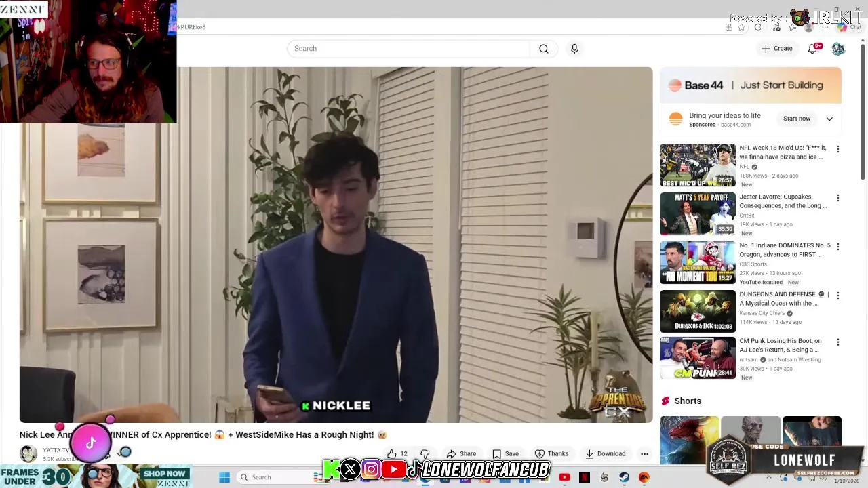Click the YATTA TV channel avatar

click(x=28, y=453)
